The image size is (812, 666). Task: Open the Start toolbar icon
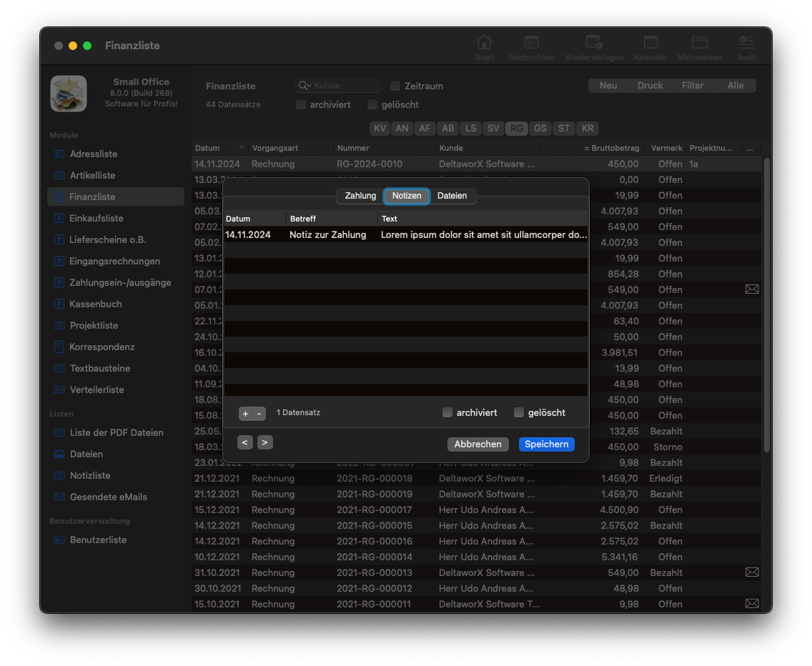[484, 42]
